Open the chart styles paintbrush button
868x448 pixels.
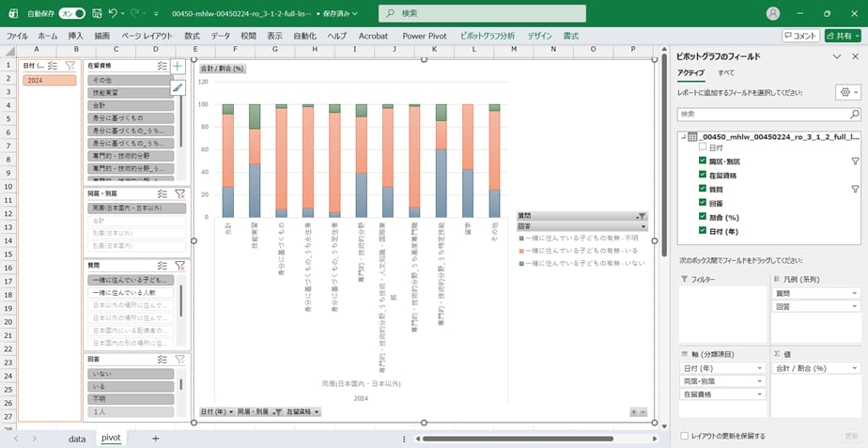178,87
